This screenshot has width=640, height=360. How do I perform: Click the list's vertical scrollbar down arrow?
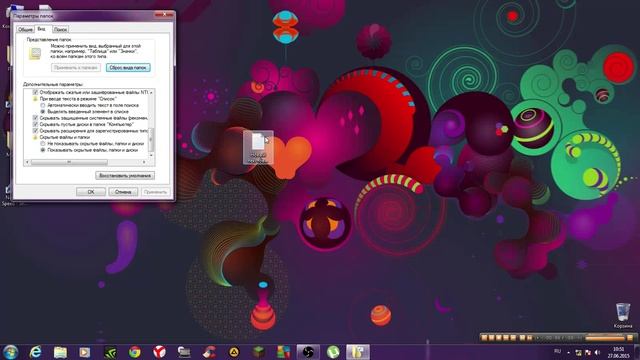(151, 156)
